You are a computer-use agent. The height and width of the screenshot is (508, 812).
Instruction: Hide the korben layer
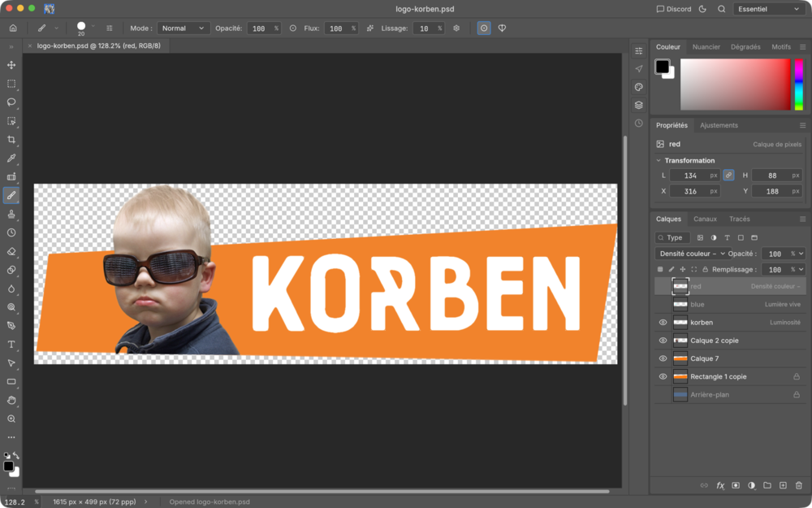663,323
